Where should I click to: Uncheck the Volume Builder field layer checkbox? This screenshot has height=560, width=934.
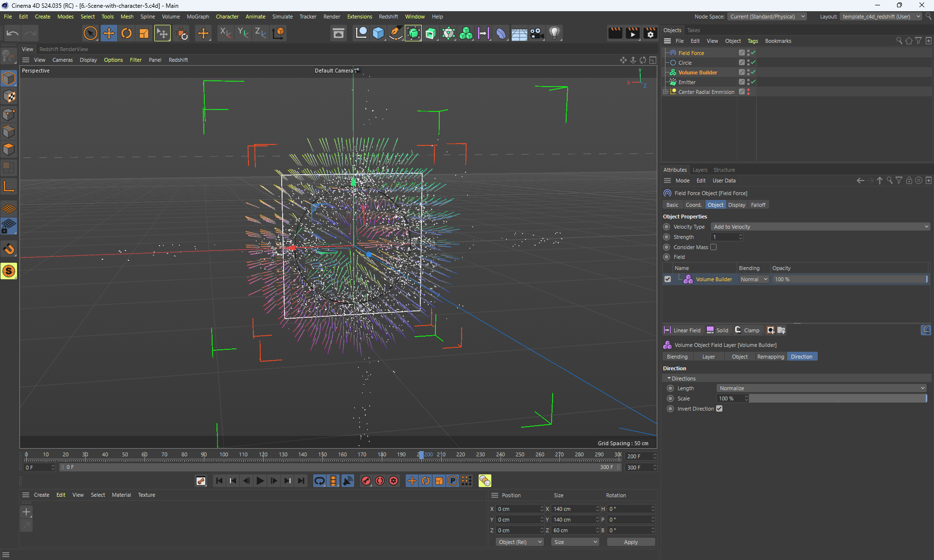pyautogui.click(x=667, y=279)
